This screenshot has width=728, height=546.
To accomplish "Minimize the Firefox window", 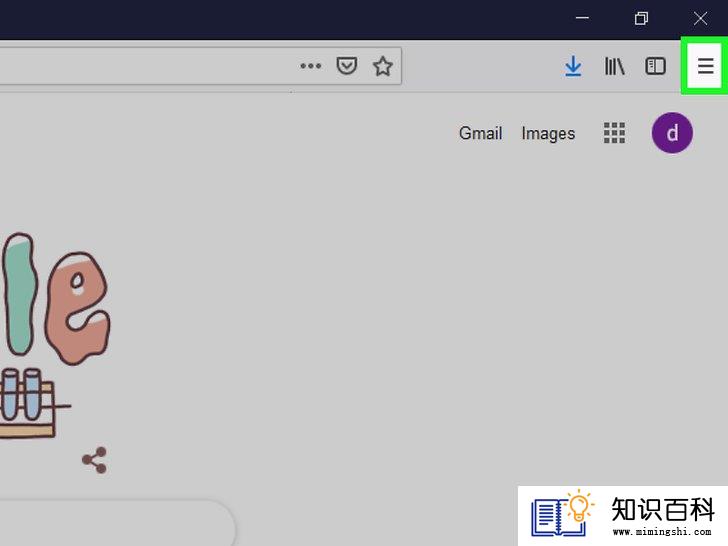I will coord(582,19).
